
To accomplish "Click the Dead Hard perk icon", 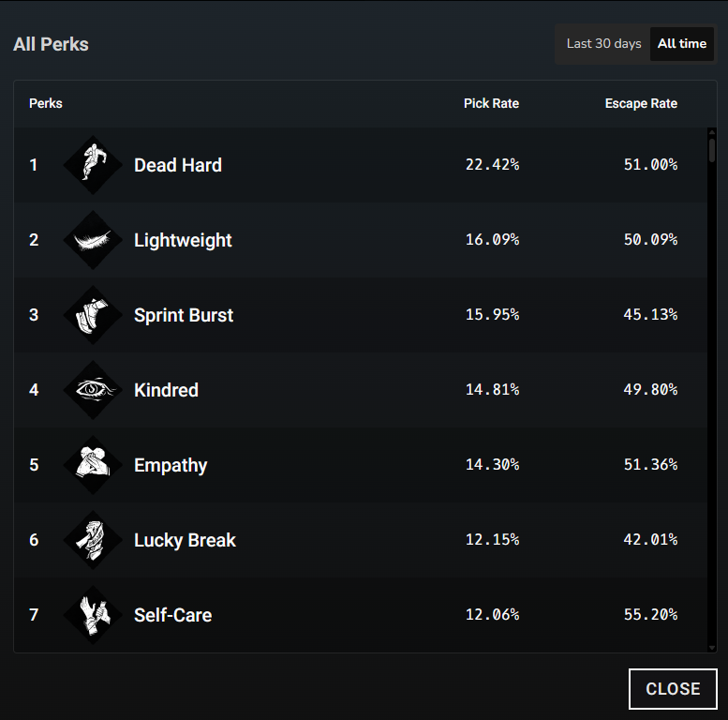I will coord(93,165).
